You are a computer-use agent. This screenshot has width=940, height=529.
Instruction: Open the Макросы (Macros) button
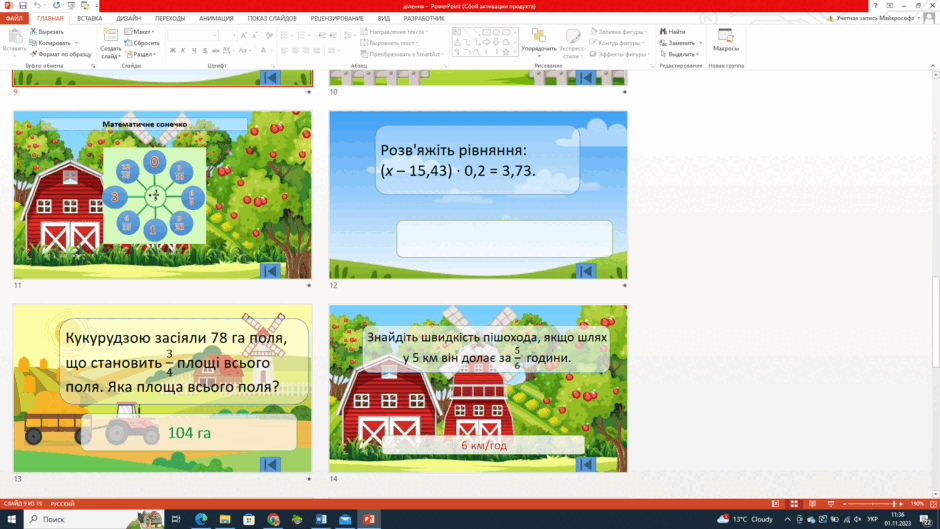[726, 40]
